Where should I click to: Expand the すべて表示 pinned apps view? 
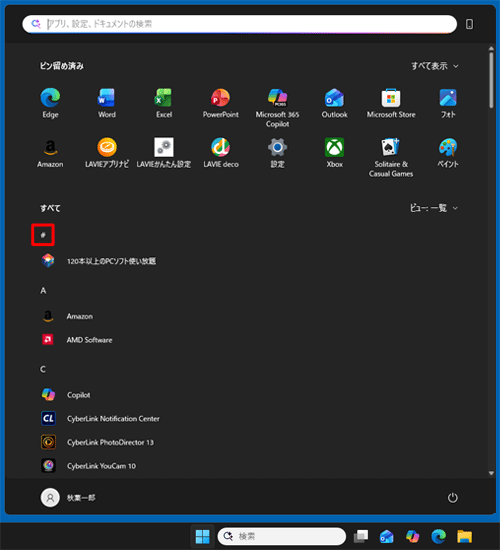(435, 66)
